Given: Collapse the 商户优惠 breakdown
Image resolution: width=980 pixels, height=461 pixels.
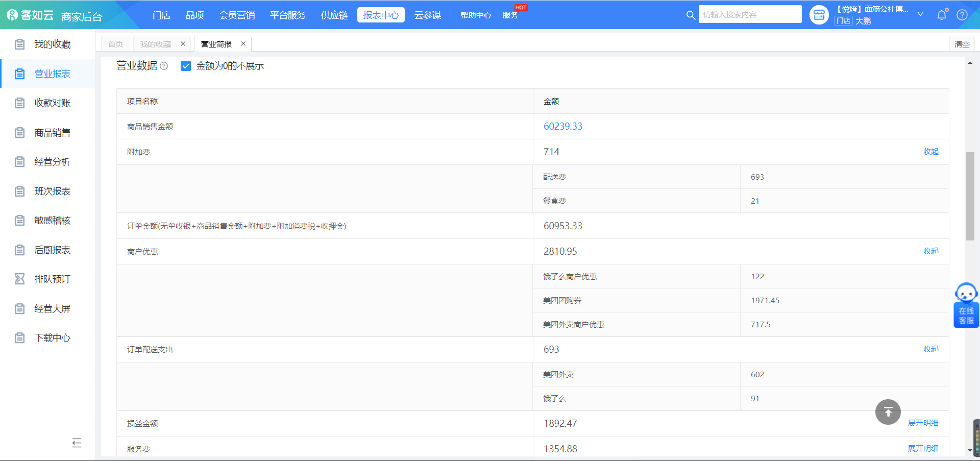Looking at the screenshot, I should tap(930, 251).
